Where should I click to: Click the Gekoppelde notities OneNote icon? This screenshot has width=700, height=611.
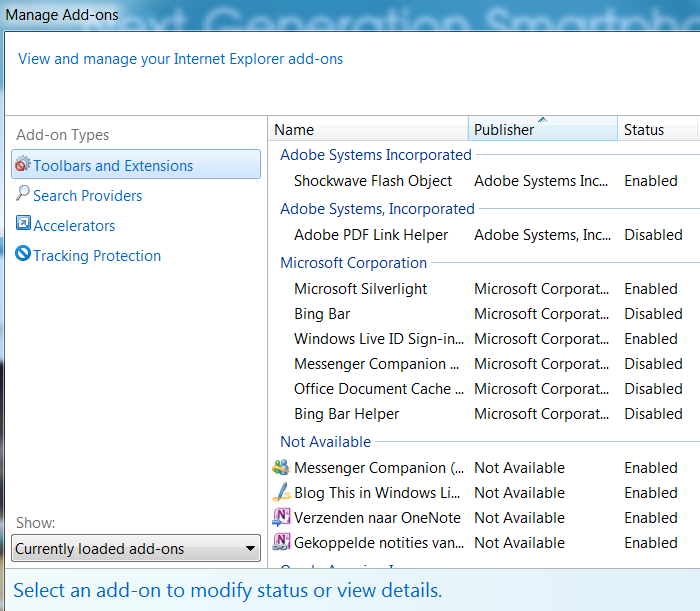point(281,543)
